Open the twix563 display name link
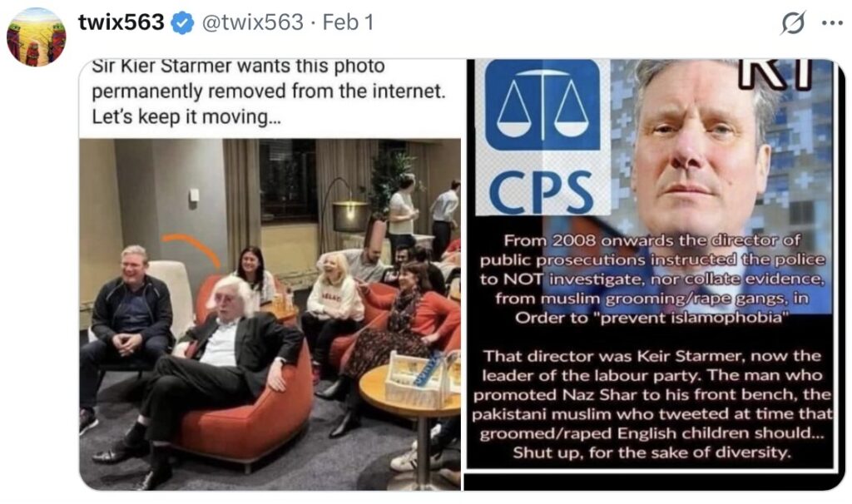 121,22
